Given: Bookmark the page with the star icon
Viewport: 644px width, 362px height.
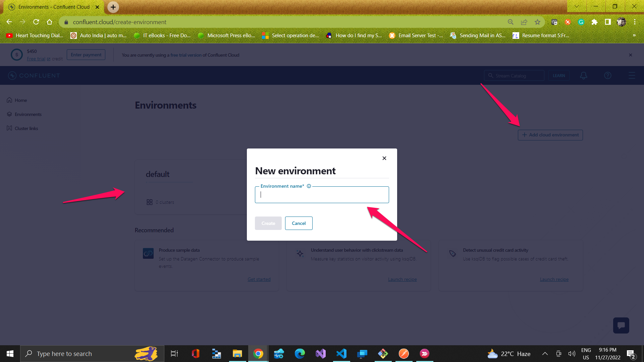Looking at the screenshot, I should click(537, 22).
